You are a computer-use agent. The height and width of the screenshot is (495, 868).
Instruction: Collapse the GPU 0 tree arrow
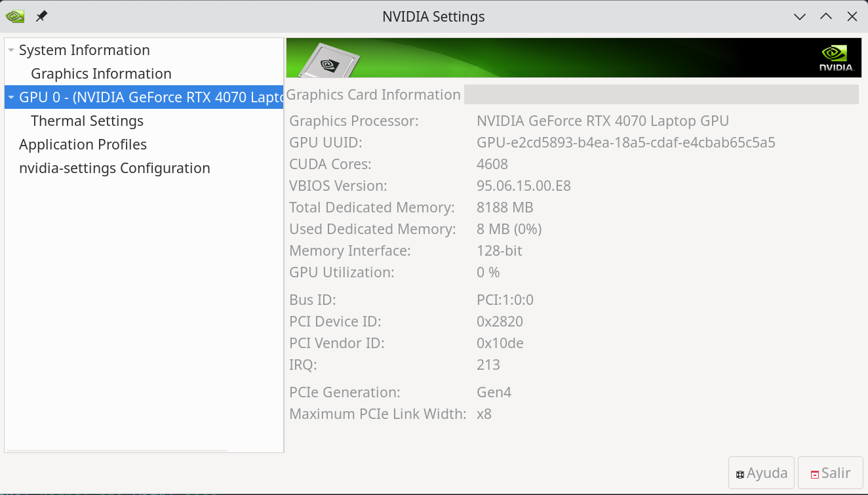coord(10,98)
